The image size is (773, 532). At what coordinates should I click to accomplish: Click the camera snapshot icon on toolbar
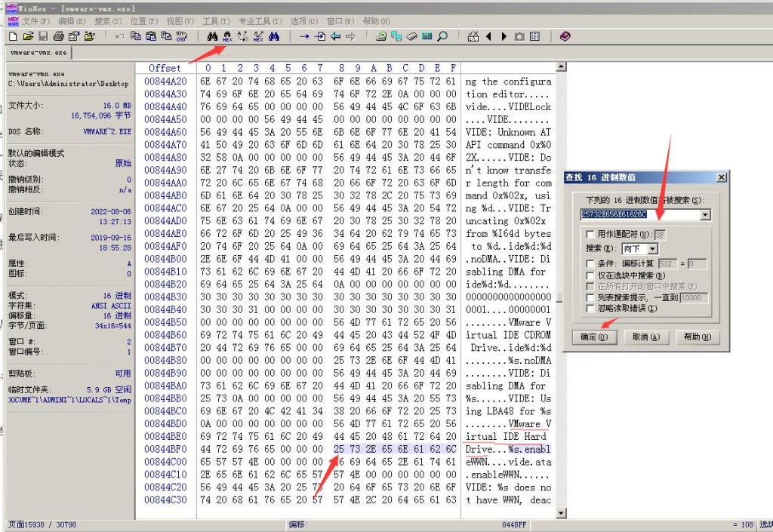pos(519,35)
